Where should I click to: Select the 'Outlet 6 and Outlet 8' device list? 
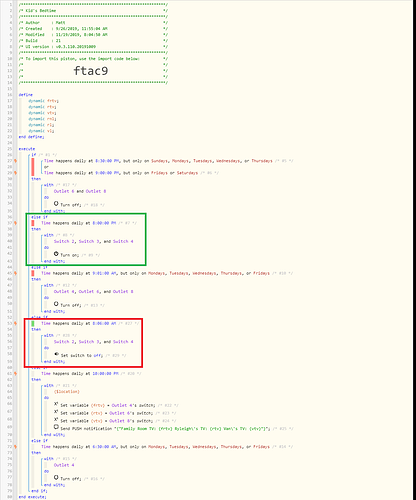80,191
